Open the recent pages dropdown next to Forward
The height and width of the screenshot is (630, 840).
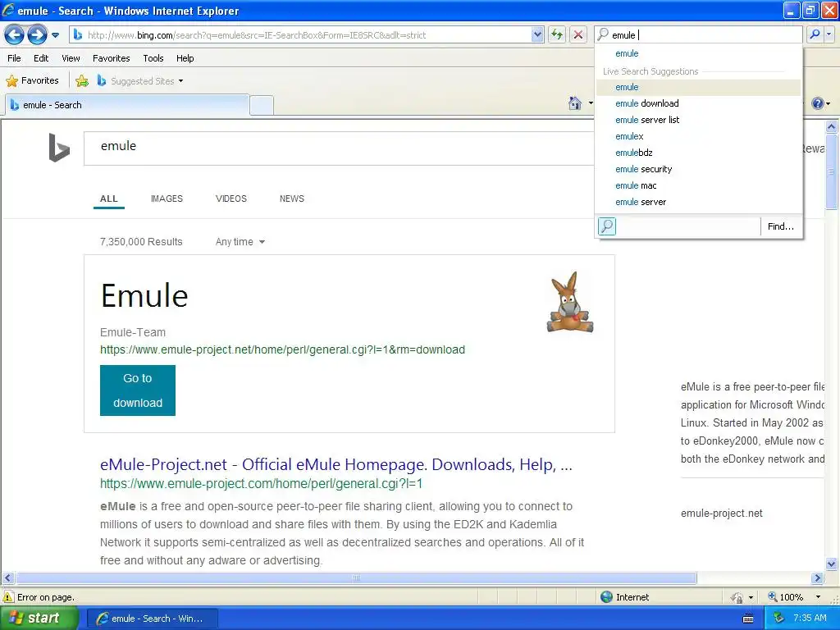coord(55,35)
